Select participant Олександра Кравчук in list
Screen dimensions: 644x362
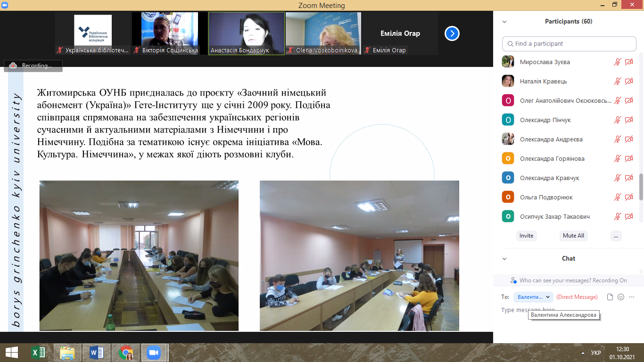coord(549,178)
